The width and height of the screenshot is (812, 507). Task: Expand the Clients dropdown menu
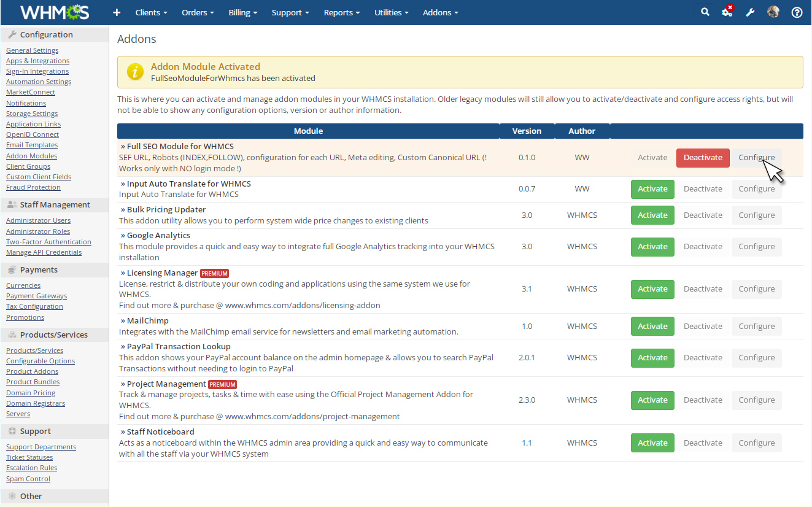tap(152, 12)
